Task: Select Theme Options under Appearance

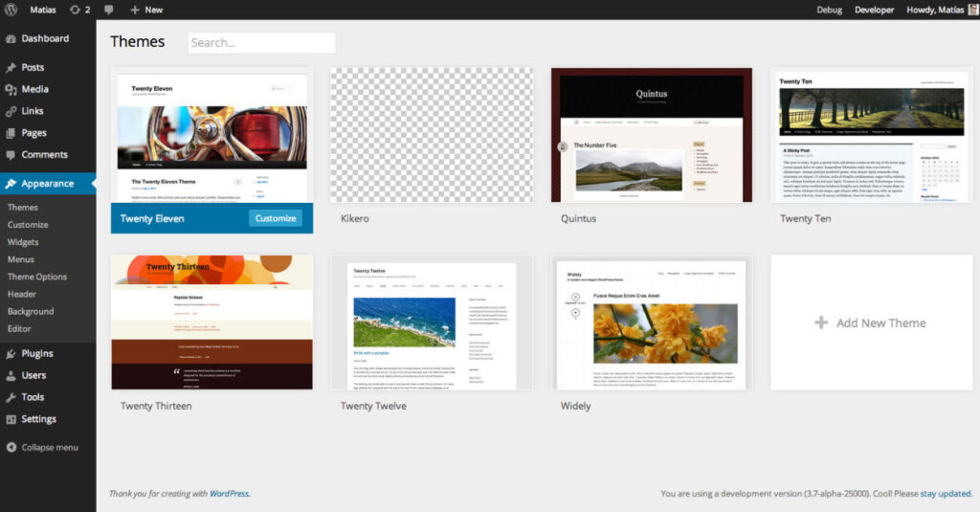Action: [x=37, y=277]
